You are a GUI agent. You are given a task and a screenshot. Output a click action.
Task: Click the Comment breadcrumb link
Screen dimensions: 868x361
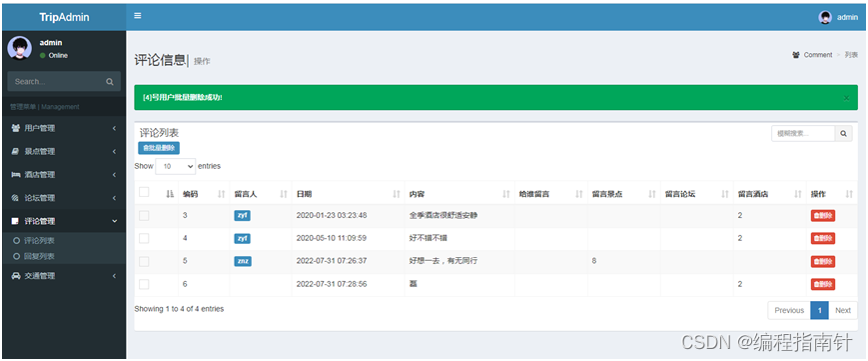click(818, 55)
